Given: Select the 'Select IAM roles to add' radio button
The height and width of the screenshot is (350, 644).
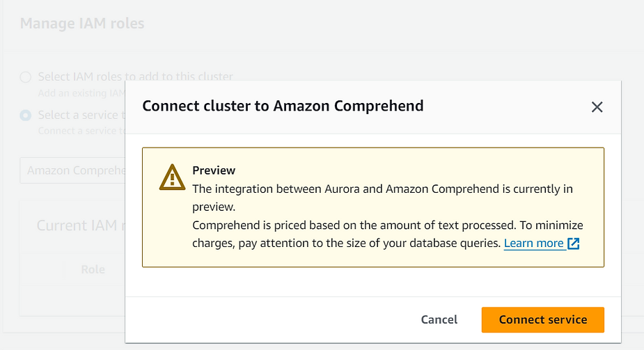Looking at the screenshot, I should (26, 77).
